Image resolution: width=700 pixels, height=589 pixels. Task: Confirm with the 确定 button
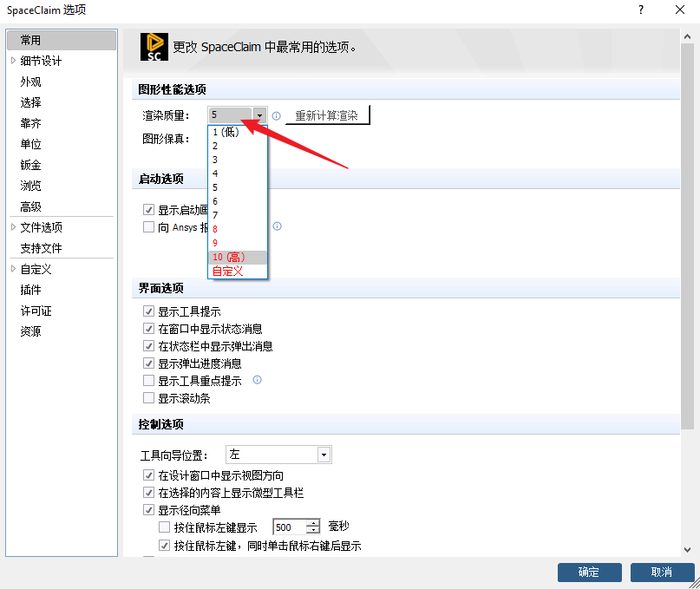pos(589,572)
